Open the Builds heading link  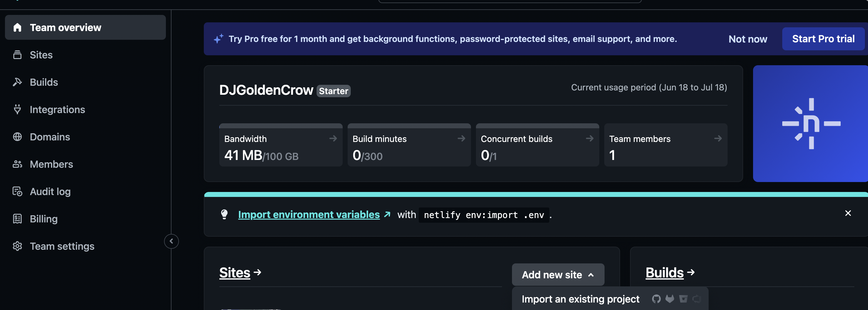click(x=665, y=272)
